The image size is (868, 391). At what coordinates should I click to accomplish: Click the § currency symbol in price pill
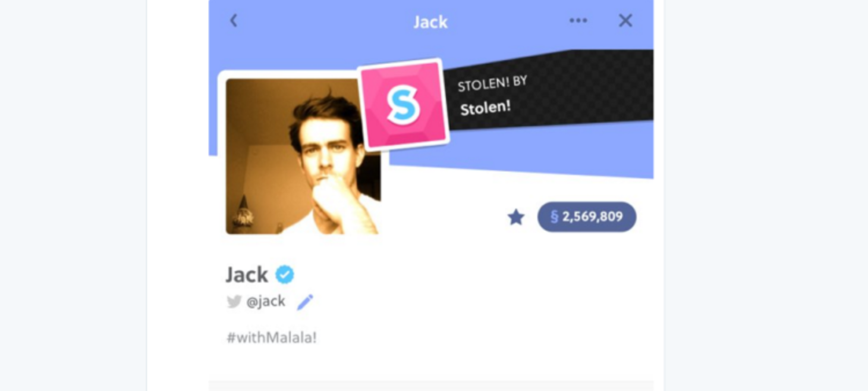coord(554,217)
